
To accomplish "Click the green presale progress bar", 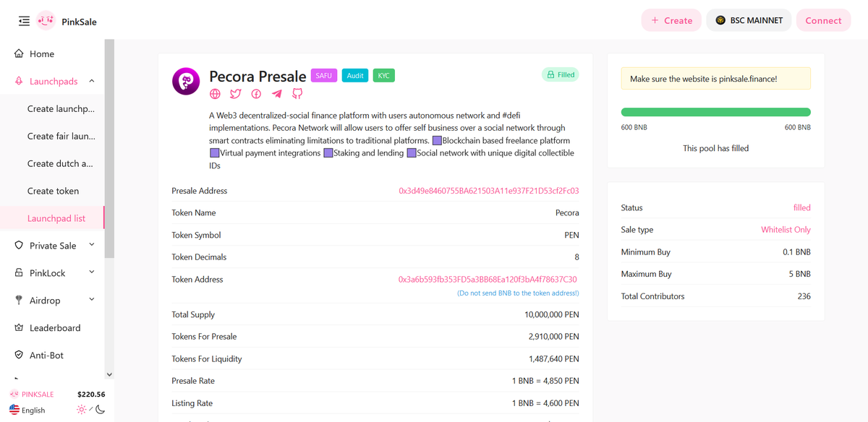I will click(716, 112).
